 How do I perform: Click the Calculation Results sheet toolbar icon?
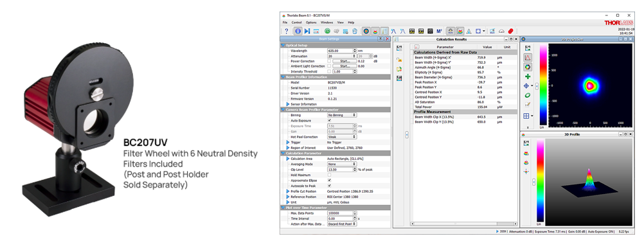point(384,31)
